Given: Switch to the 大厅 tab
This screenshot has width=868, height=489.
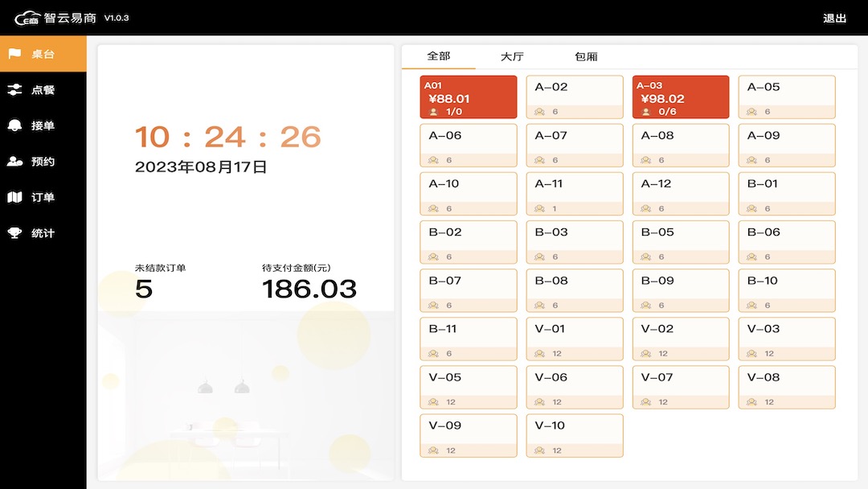Looking at the screenshot, I should (x=512, y=57).
